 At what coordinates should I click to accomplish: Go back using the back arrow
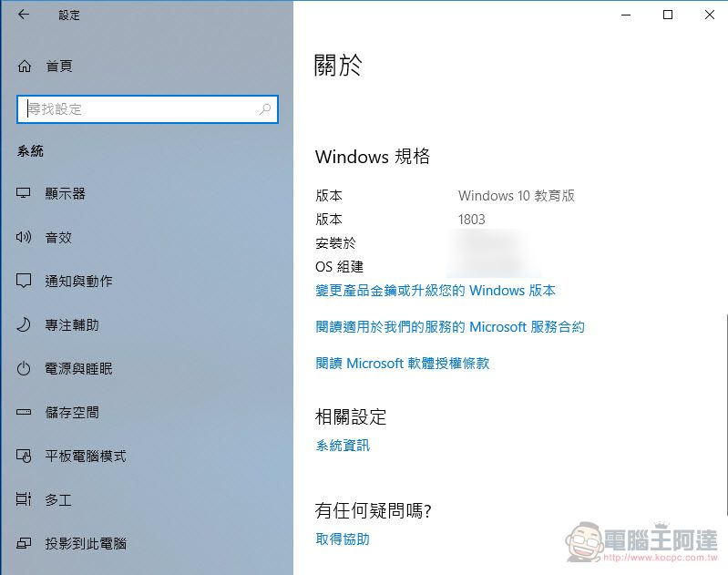[23, 15]
